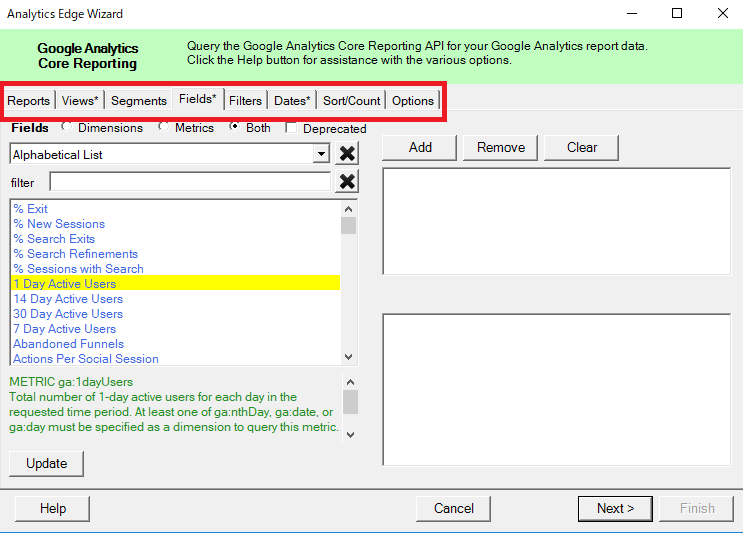Select % New Sessions in the list
743x533 pixels.
pyautogui.click(x=175, y=224)
